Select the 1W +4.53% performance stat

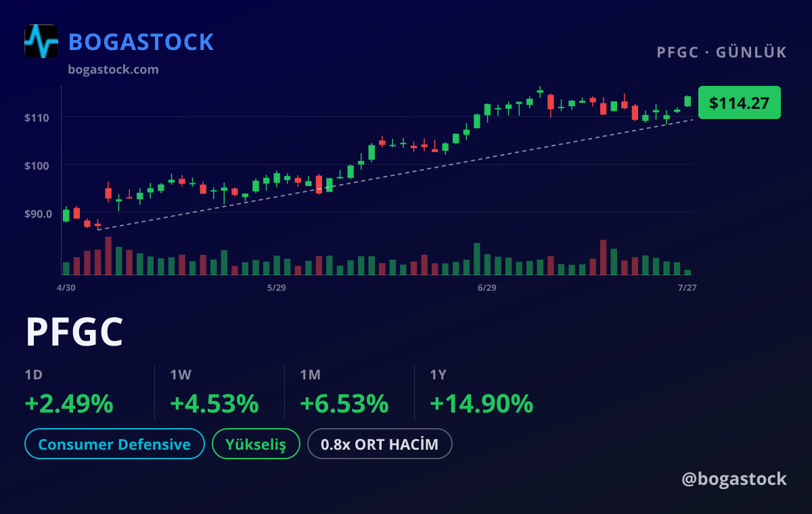click(214, 393)
